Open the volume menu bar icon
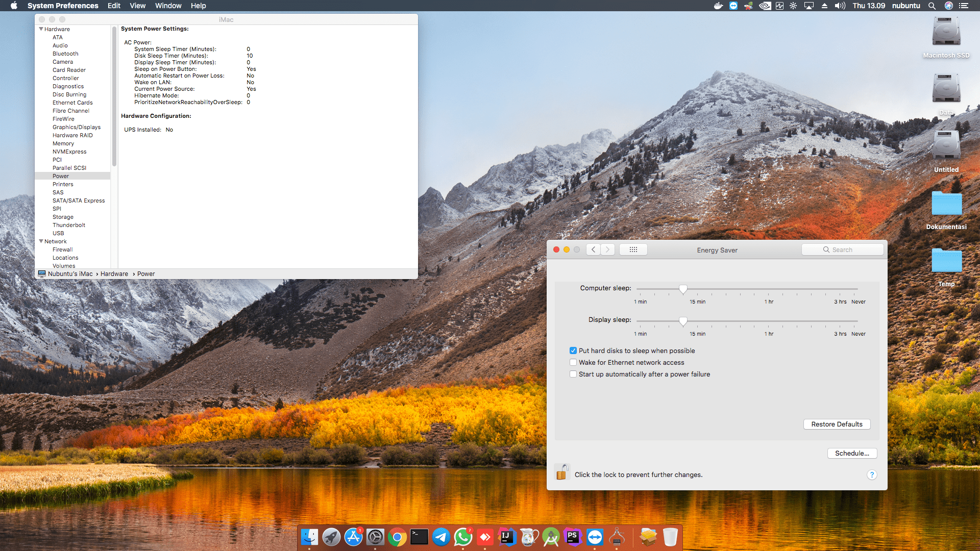The height and width of the screenshot is (551, 980). (x=840, y=6)
